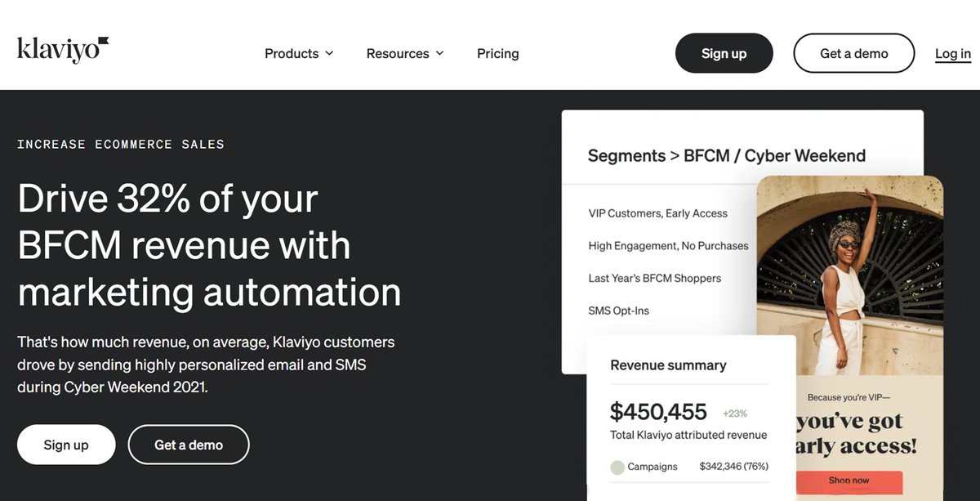Click the Shop now button in email preview
Screen dimensions: 980x501
tap(849, 481)
